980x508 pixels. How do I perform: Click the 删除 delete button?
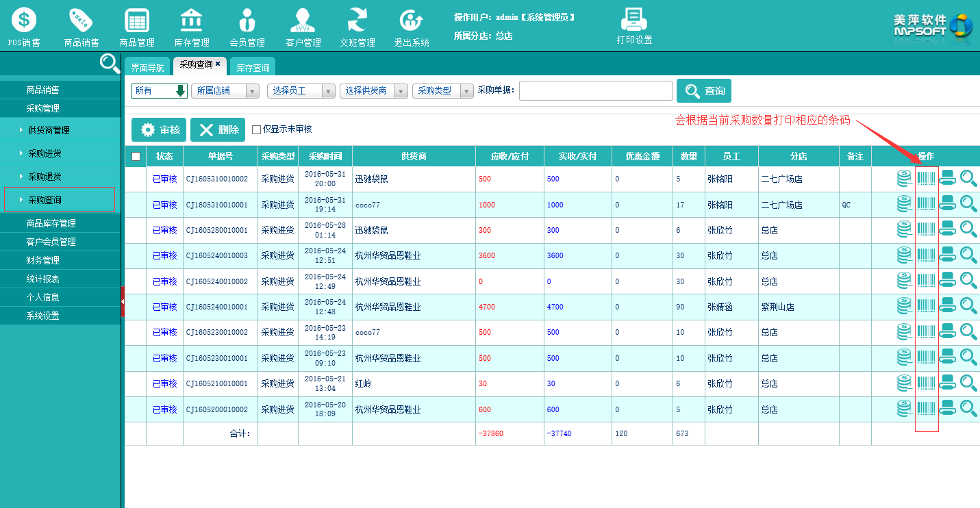pyautogui.click(x=218, y=129)
